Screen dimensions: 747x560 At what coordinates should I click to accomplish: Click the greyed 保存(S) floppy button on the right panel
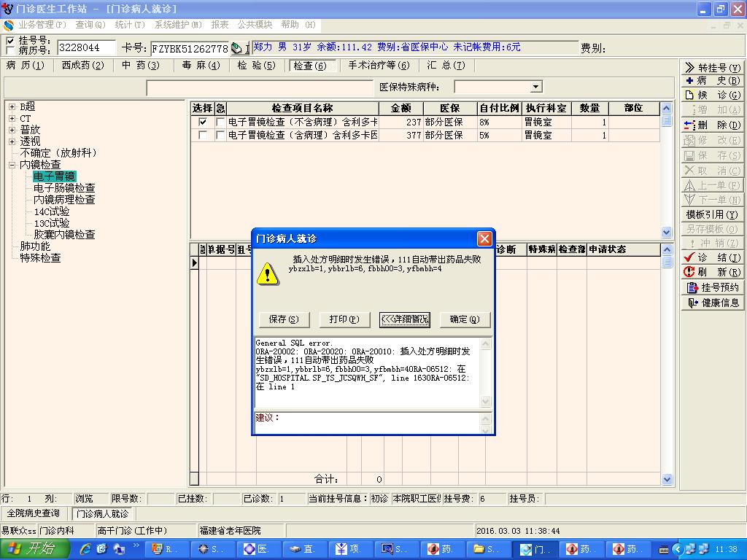click(x=712, y=156)
